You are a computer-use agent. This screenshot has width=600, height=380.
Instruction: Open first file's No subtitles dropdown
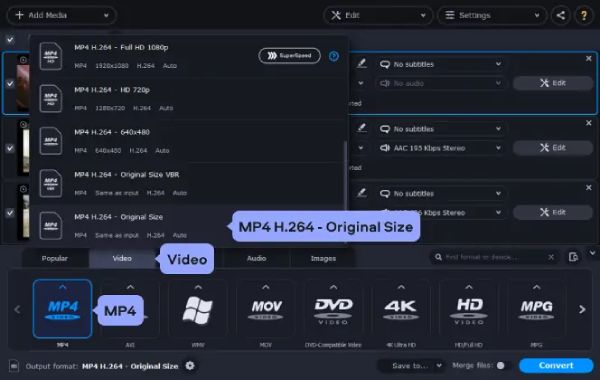(440, 64)
